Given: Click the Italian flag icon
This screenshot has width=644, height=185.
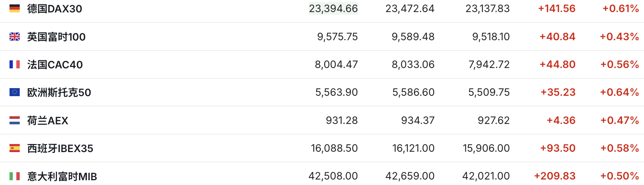Looking at the screenshot, I should [15, 176].
